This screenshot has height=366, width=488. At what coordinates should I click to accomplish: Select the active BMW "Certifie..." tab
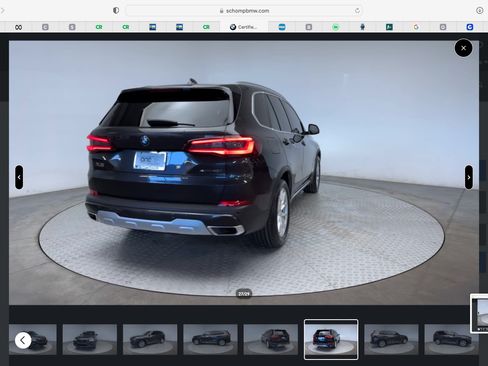coord(244,27)
